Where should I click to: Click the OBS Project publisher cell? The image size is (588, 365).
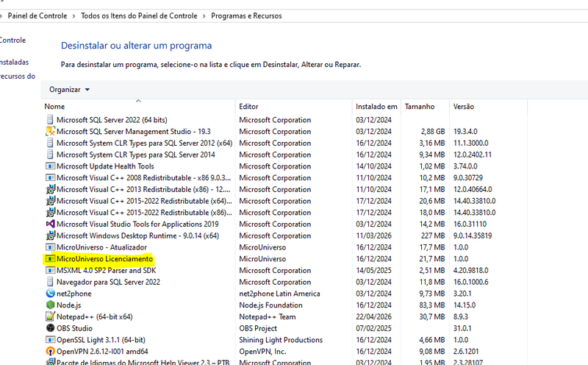pyautogui.click(x=258, y=328)
